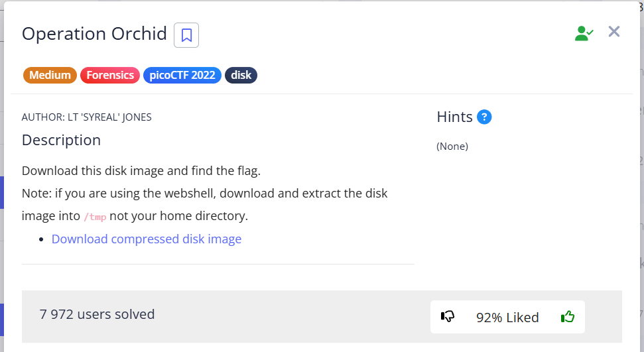Click the picoCTF 2022 event tag
Viewport: 644px width, 352px height.
click(182, 75)
